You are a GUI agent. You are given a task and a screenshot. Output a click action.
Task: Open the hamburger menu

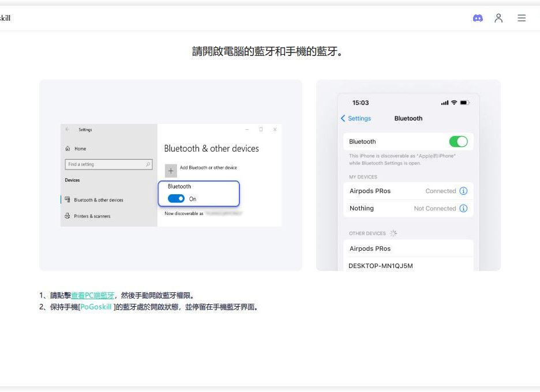click(x=522, y=18)
